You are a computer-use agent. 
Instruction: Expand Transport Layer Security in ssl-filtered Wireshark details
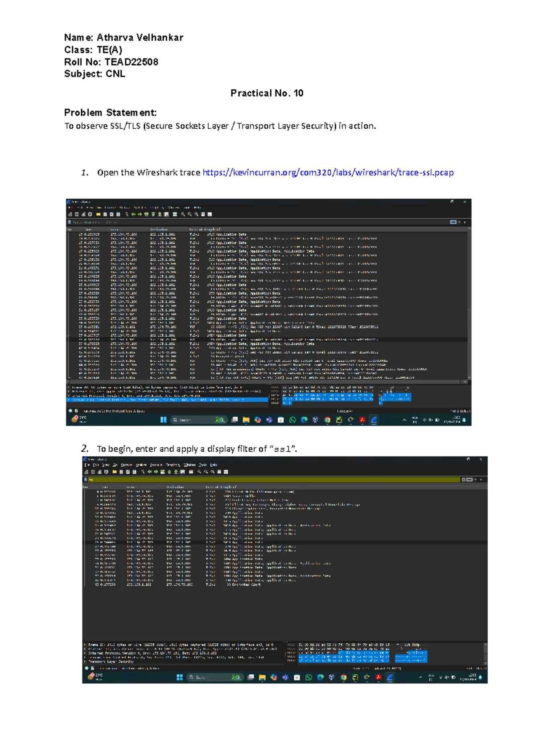[85, 662]
